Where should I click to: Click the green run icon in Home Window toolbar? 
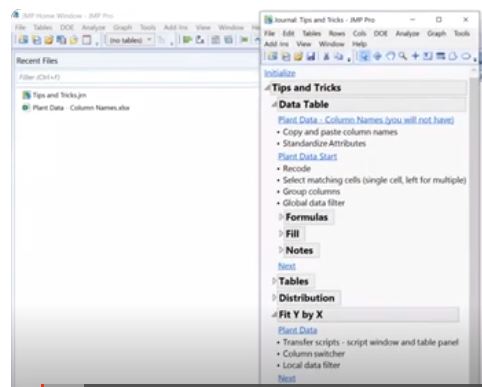click(187, 40)
